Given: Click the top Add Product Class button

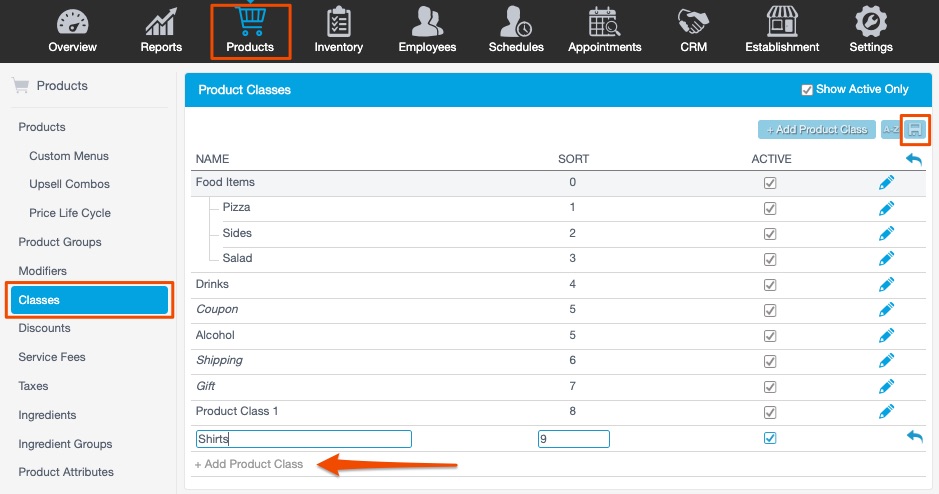Looking at the screenshot, I should click(816, 130).
